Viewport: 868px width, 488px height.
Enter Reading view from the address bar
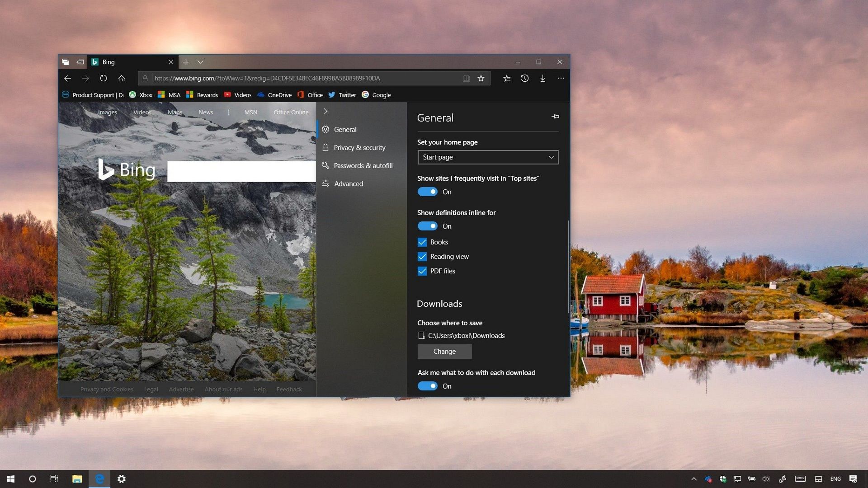point(466,78)
